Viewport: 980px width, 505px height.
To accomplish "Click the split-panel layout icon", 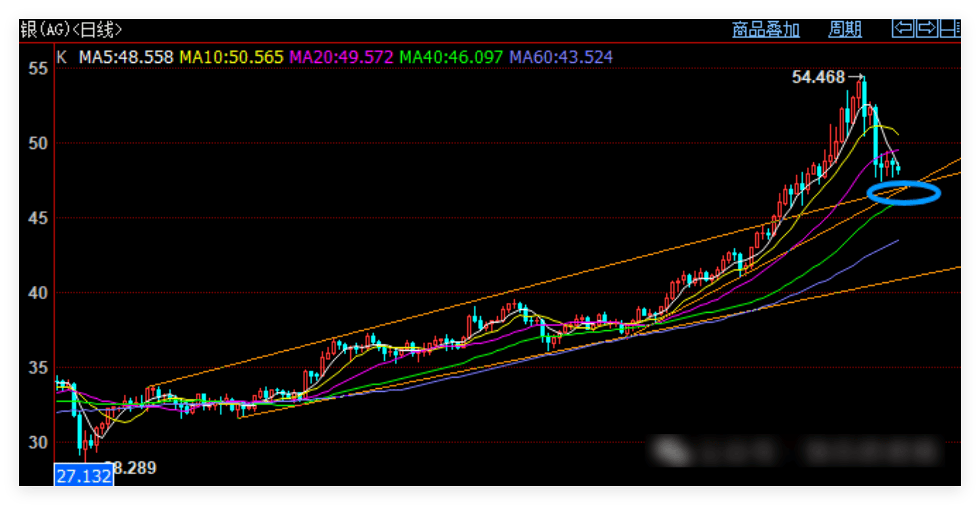I will point(950,28).
